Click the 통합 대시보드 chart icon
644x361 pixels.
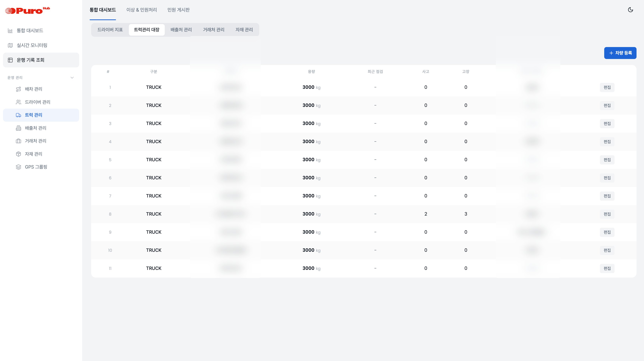click(10, 30)
